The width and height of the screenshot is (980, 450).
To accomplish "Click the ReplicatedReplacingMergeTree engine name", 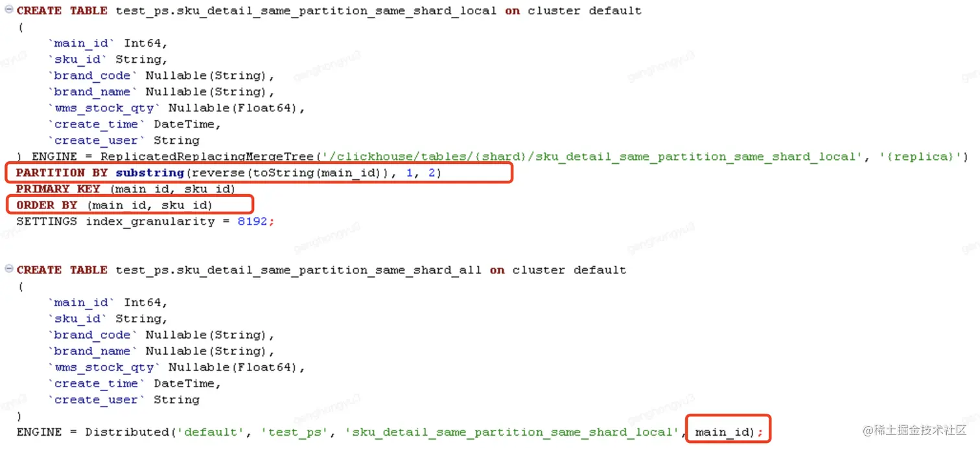I will pyautogui.click(x=207, y=157).
